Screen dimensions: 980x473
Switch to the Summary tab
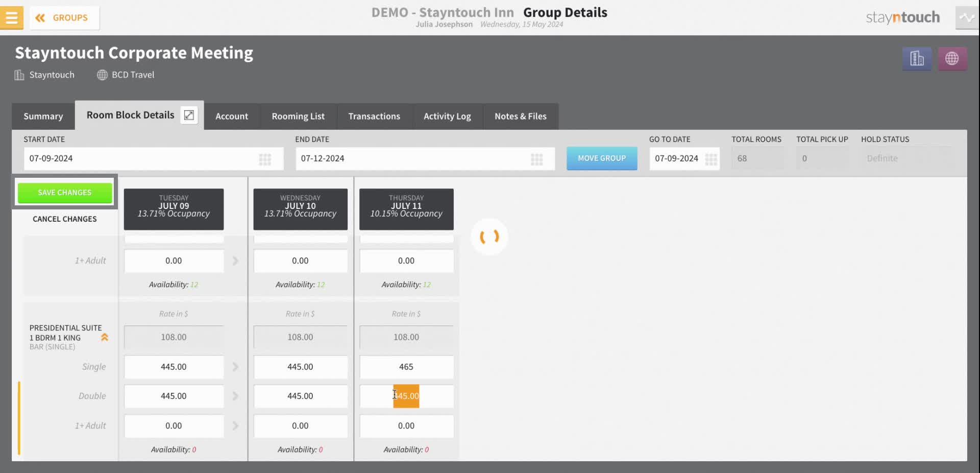pos(43,116)
